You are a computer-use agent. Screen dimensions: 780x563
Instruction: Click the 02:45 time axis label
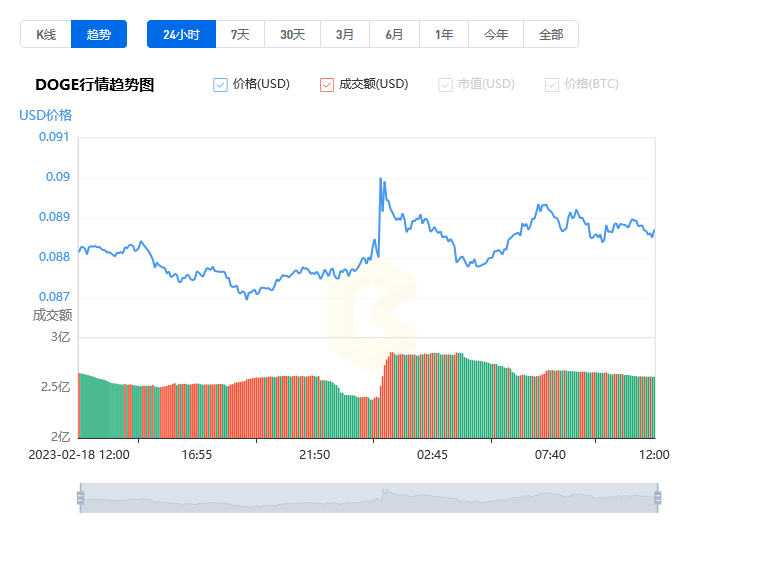[432, 455]
